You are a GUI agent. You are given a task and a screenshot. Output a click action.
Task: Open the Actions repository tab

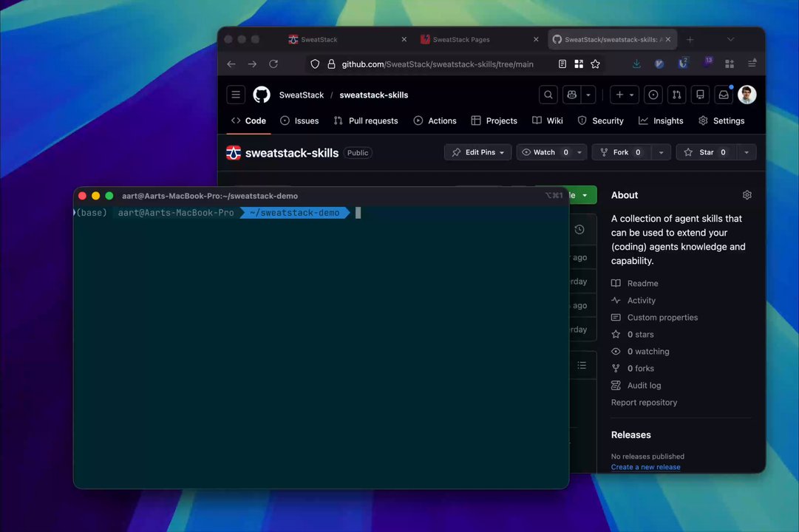coord(435,120)
